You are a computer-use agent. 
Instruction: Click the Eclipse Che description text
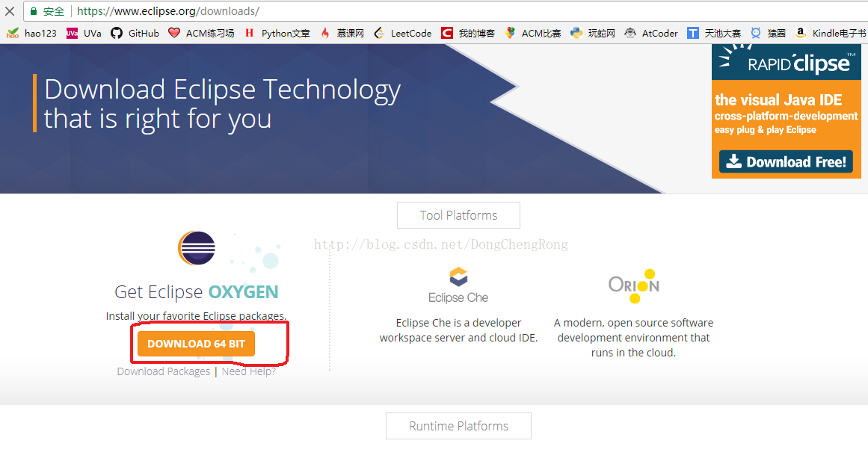(x=458, y=330)
